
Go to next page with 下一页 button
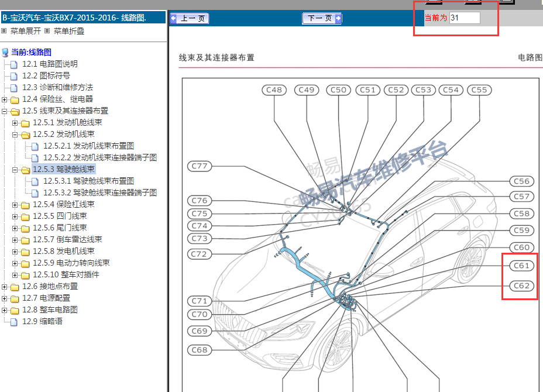point(322,18)
